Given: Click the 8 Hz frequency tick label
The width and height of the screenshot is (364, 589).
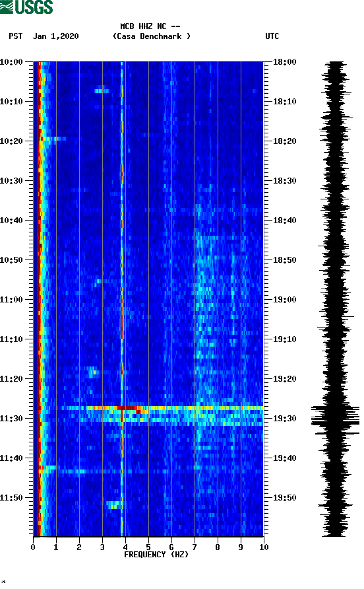Looking at the screenshot, I should tap(218, 547).
